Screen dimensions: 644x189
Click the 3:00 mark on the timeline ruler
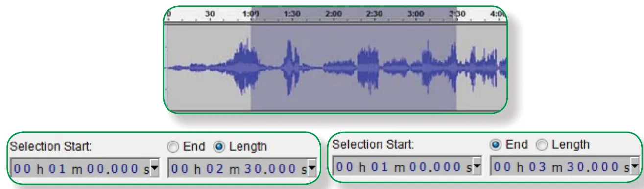tap(416, 14)
